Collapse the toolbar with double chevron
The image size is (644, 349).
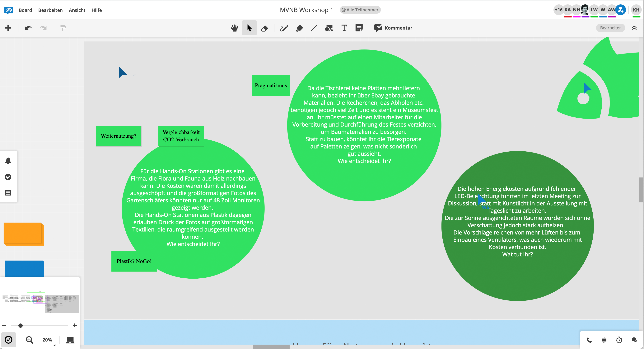(634, 28)
